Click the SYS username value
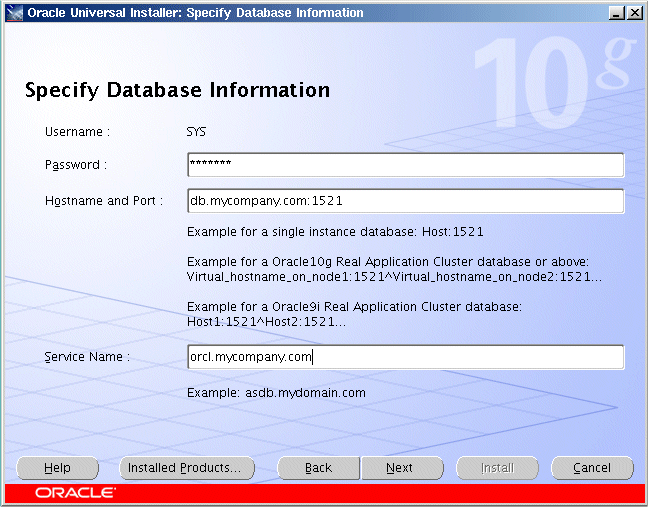Viewport: 648px width, 507px height. pos(196,132)
